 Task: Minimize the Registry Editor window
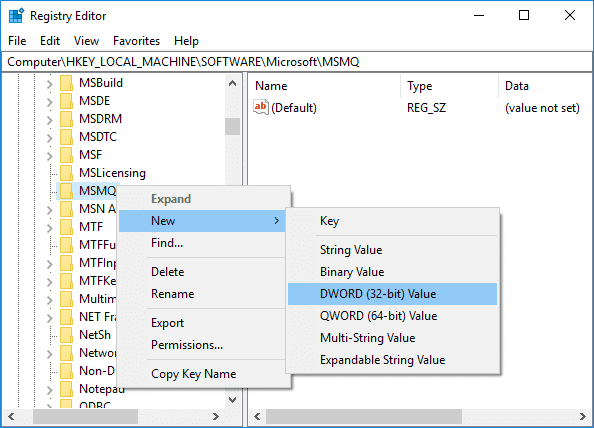pyautogui.click(x=479, y=16)
